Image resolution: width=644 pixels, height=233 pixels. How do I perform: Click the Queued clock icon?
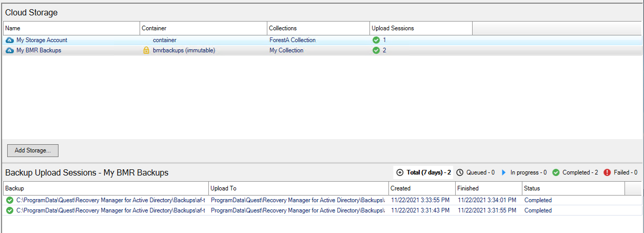point(460,173)
